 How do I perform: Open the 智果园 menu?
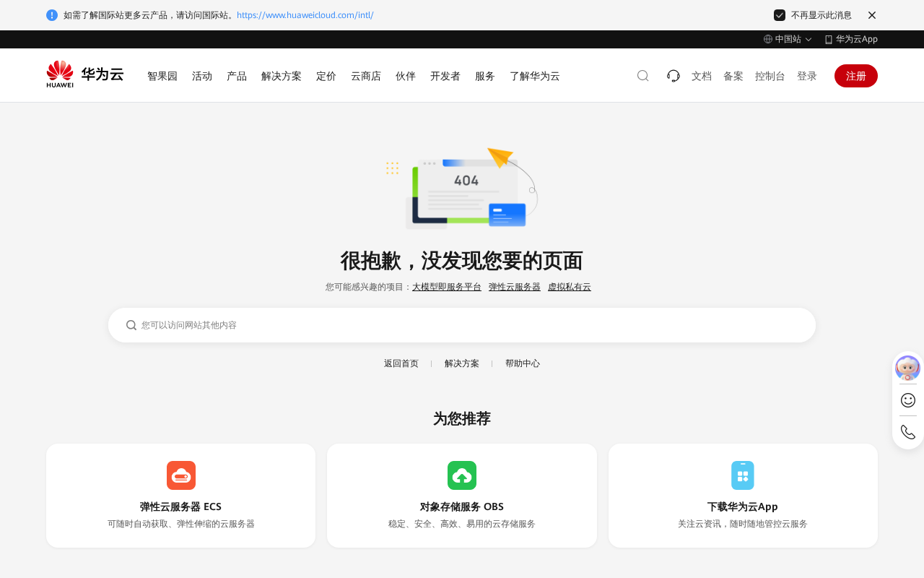(162, 76)
